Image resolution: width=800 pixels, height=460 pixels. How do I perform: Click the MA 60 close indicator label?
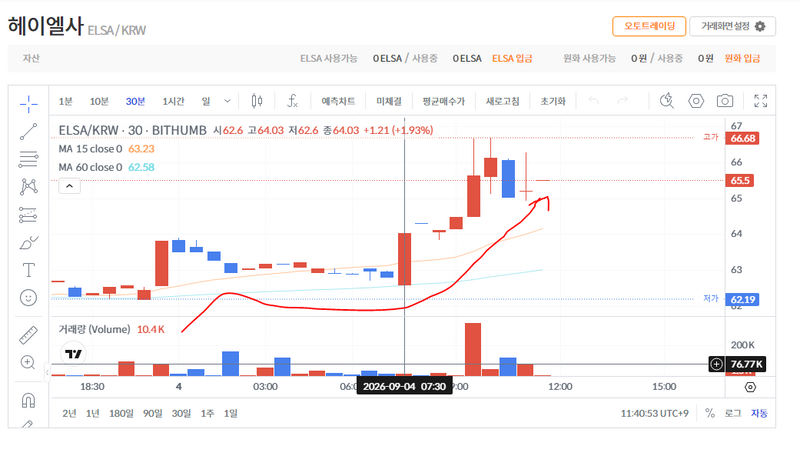pos(90,167)
